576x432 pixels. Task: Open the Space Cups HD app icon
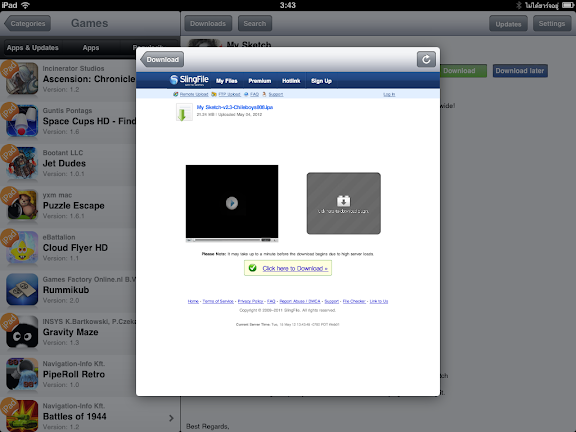click(x=22, y=120)
